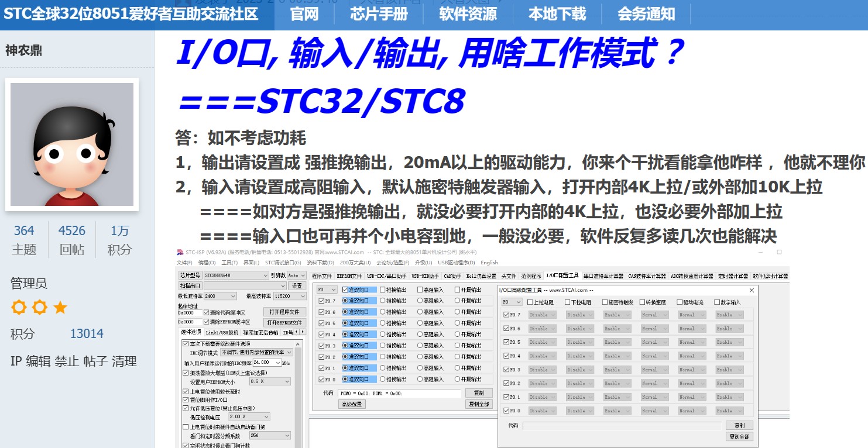Open the 最高波特率 115200 dropdown

tap(289, 296)
